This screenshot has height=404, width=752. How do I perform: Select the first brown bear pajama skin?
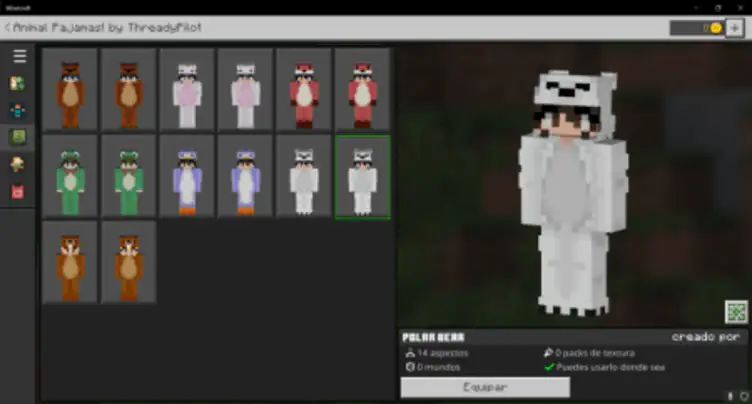[x=70, y=90]
